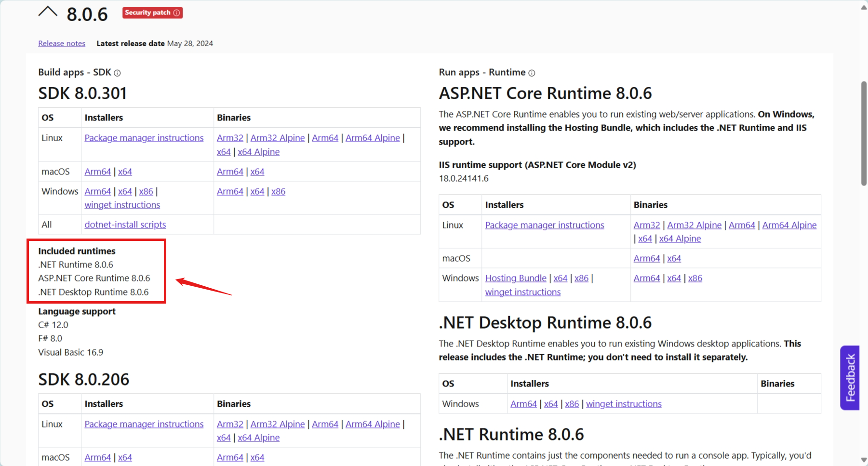Screen dimensions: 868x466
Task: Download the Windows Hosting Bundle installer
Action: (x=516, y=278)
